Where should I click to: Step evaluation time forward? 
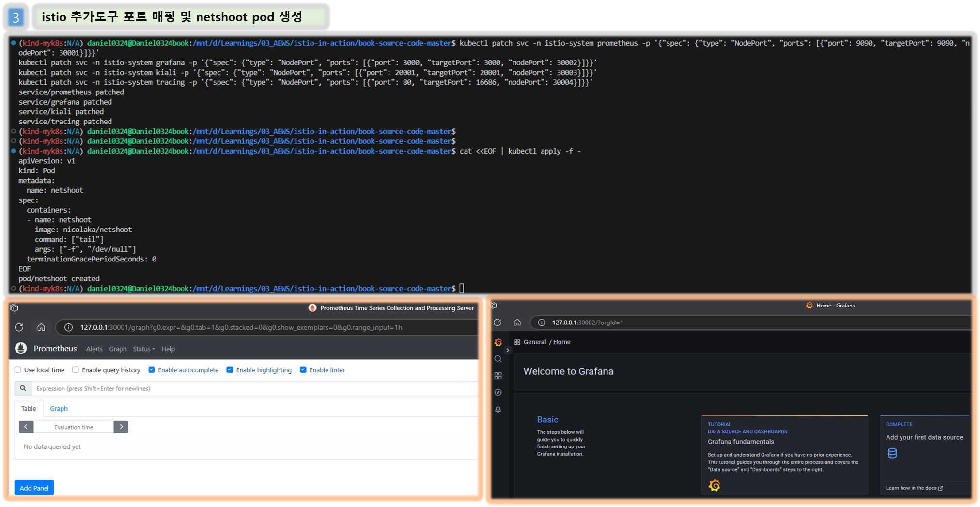click(121, 427)
